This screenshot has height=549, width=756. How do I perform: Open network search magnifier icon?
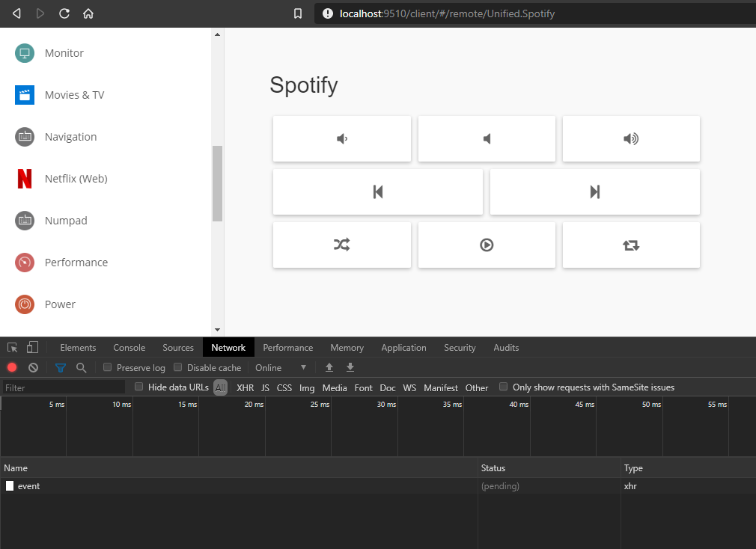click(x=82, y=368)
